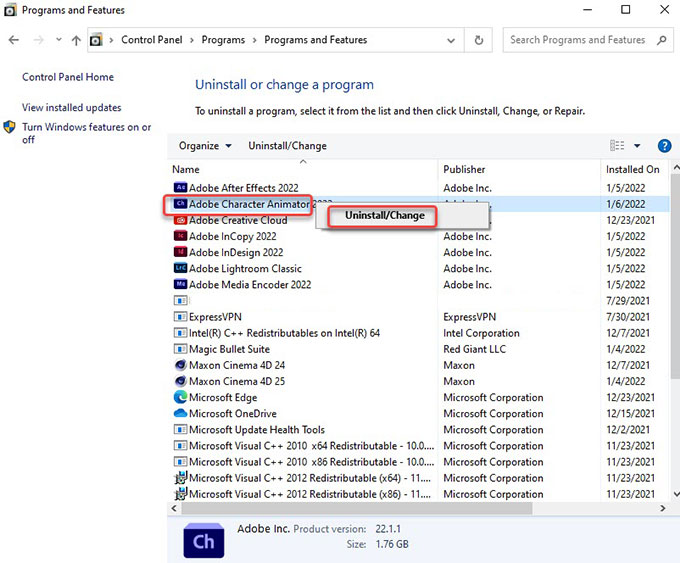Click the Microsoft Edge icon
The height and width of the screenshot is (563, 680).
point(180,397)
